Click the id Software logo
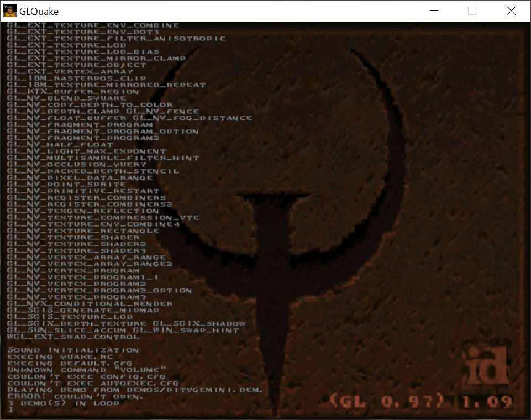 click(x=487, y=366)
